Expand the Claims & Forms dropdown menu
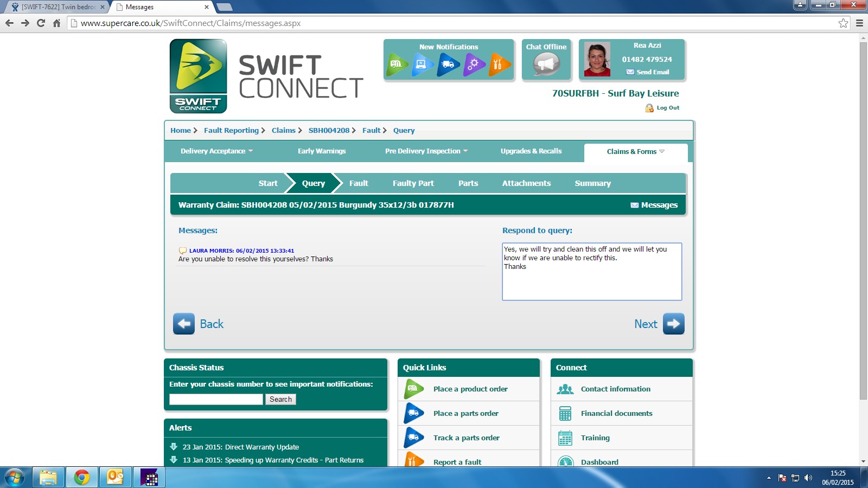This screenshot has width=868, height=488. 636,152
